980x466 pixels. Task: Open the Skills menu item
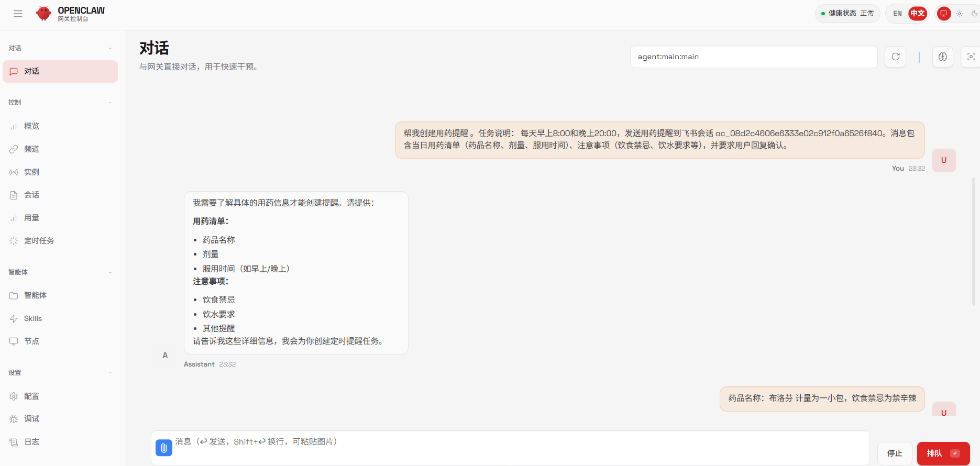32,318
